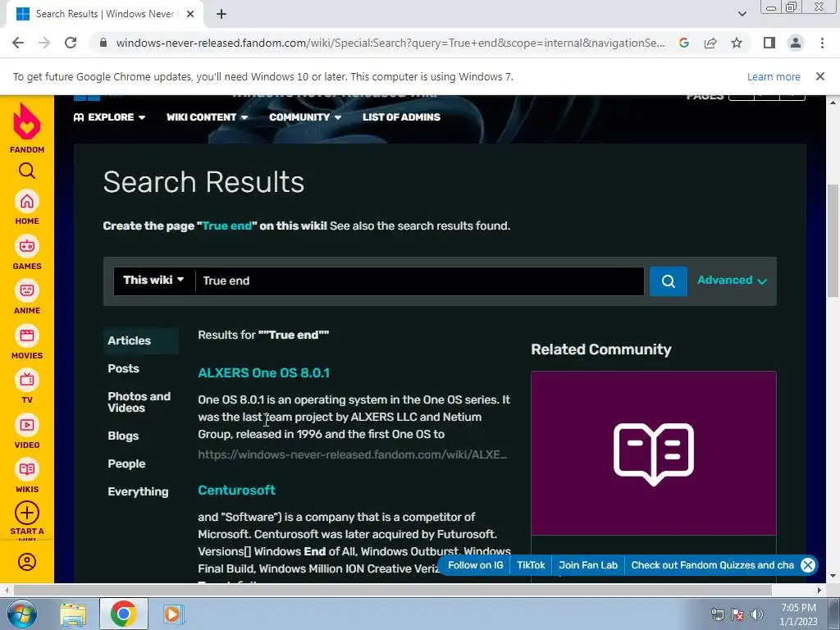Open Chrome tab search chevron

click(742, 14)
